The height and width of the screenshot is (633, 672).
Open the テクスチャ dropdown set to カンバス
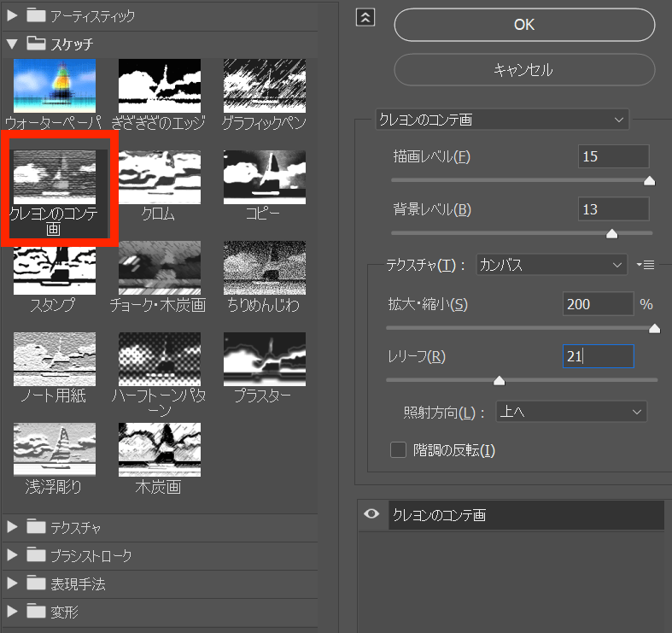(x=552, y=265)
